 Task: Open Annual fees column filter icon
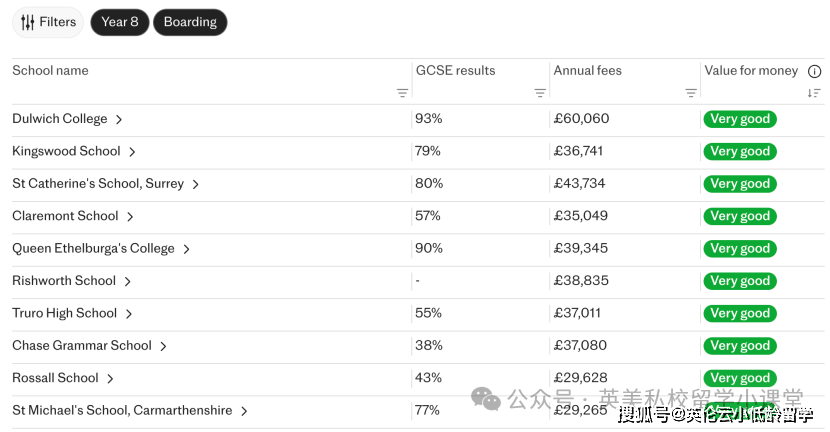(691, 93)
